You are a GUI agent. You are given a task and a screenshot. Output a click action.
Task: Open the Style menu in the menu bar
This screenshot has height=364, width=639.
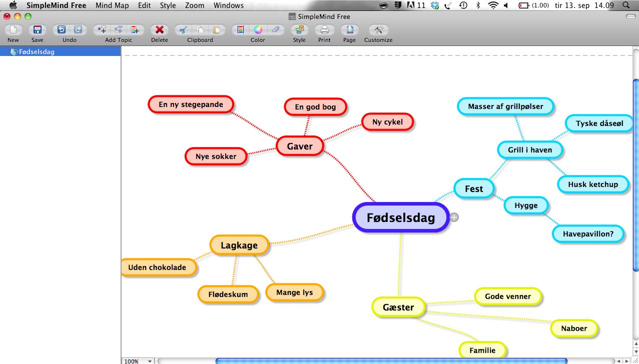tap(168, 5)
